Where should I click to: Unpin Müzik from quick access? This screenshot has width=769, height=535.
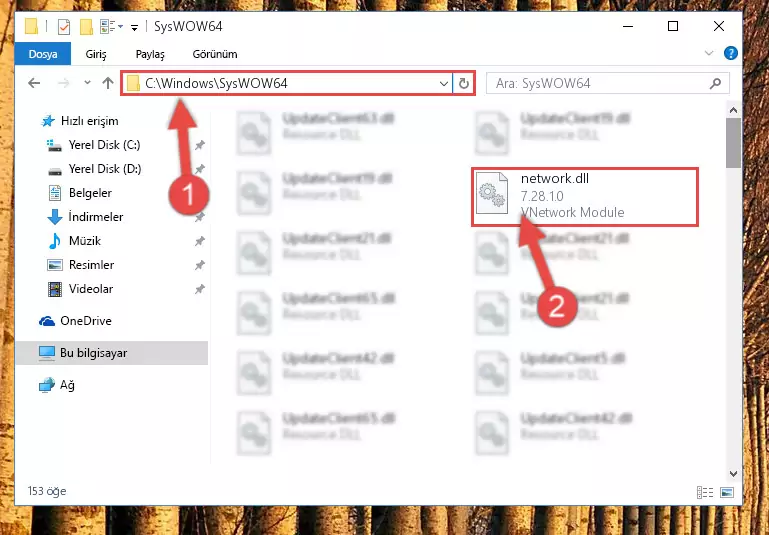pos(200,241)
